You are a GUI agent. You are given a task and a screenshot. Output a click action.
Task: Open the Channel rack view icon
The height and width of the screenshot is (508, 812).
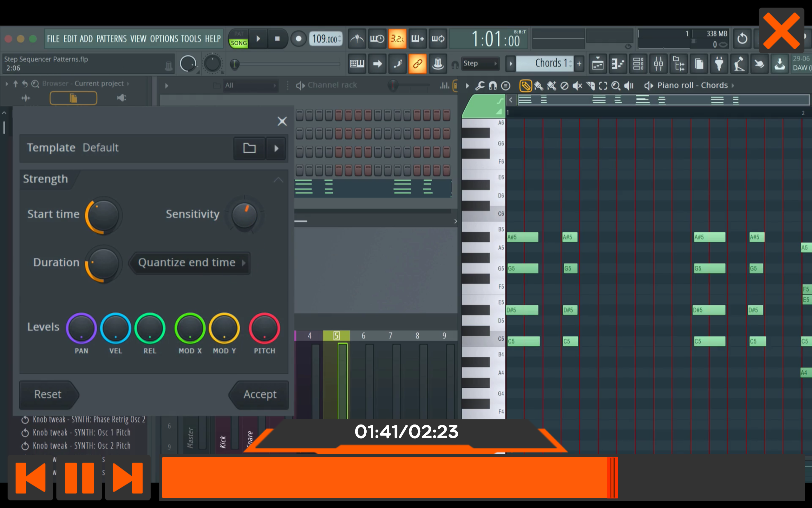tap(638, 63)
